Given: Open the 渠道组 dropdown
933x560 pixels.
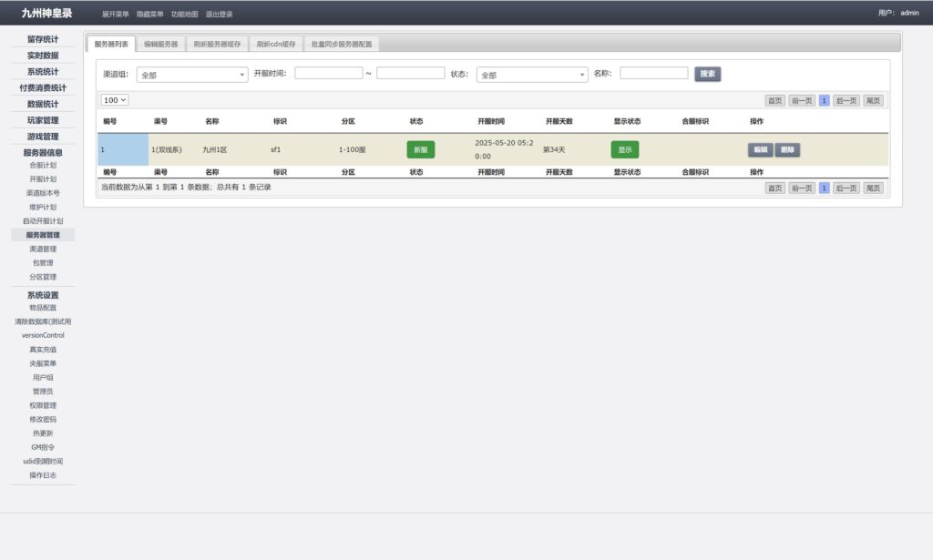Looking at the screenshot, I should click(x=191, y=75).
